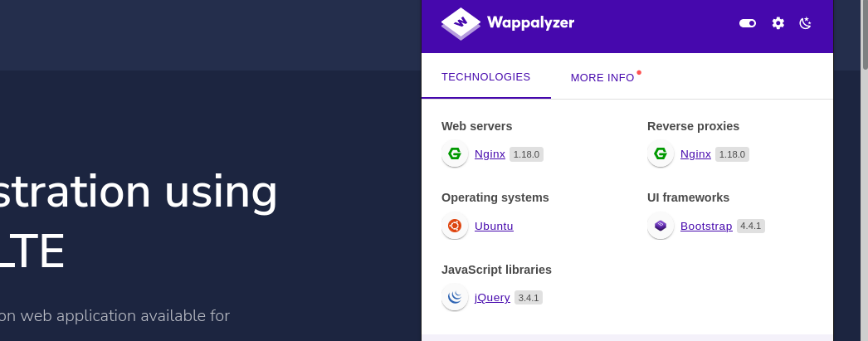Open Wappalyzer settings gear
Image resolution: width=868 pixels, height=341 pixels.
pyautogui.click(x=778, y=23)
